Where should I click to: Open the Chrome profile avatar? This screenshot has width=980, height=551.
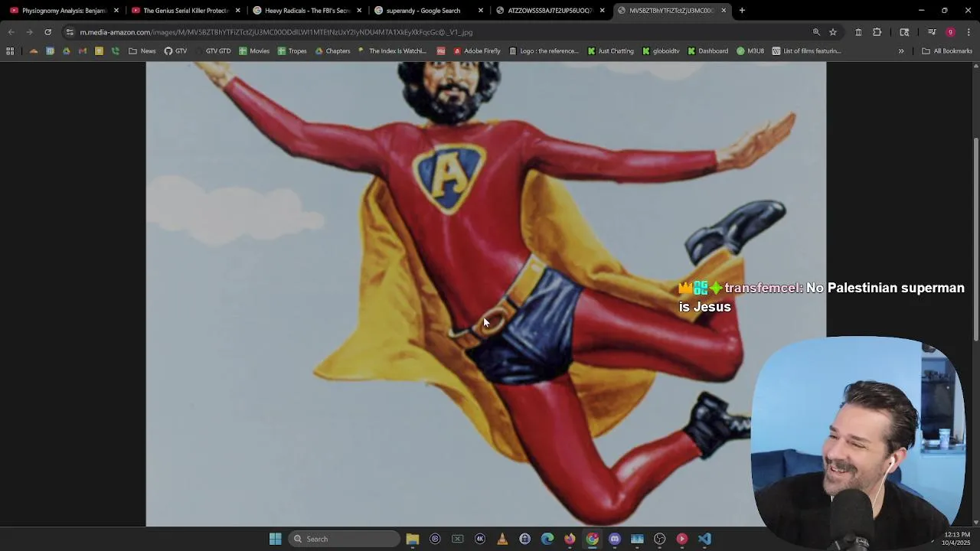point(950,32)
